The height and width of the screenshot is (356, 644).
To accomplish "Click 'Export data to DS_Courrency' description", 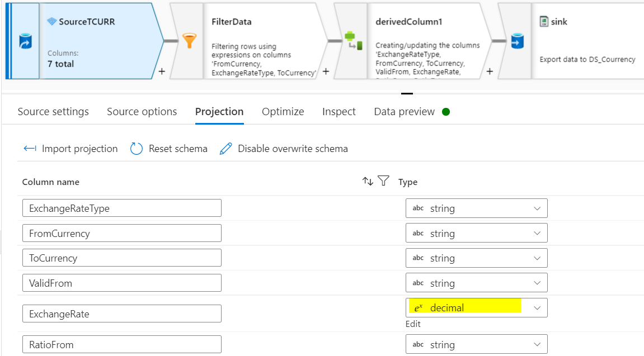I will (x=587, y=59).
